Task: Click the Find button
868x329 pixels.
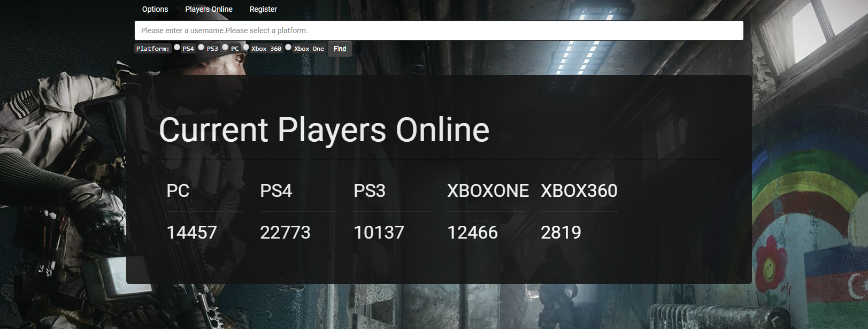Action: coord(340,49)
